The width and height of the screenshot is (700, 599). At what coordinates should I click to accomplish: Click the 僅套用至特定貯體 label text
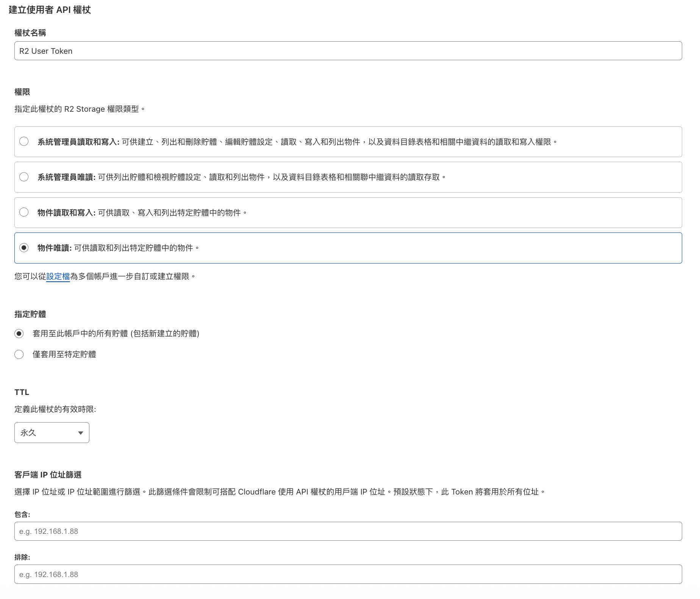coord(64,354)
